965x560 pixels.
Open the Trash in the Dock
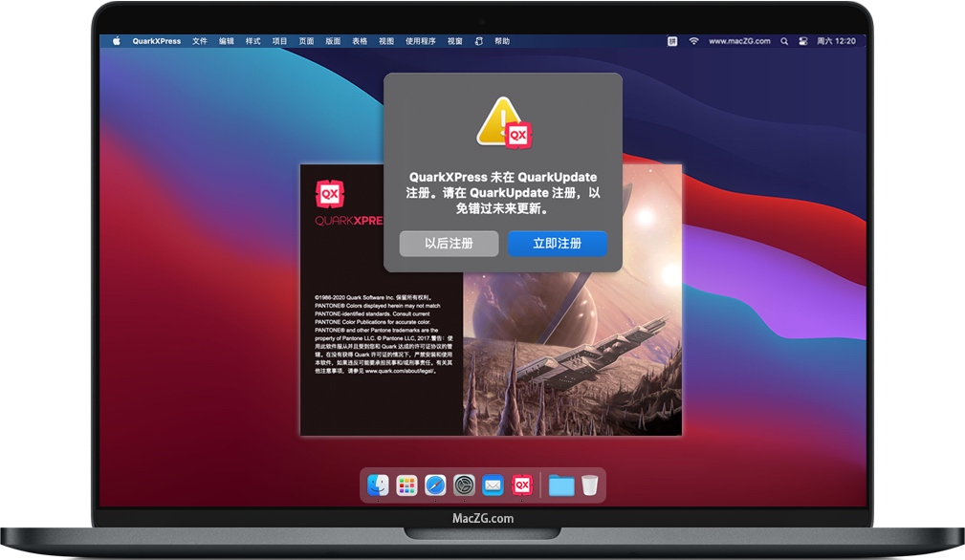[x=590, y=485]
